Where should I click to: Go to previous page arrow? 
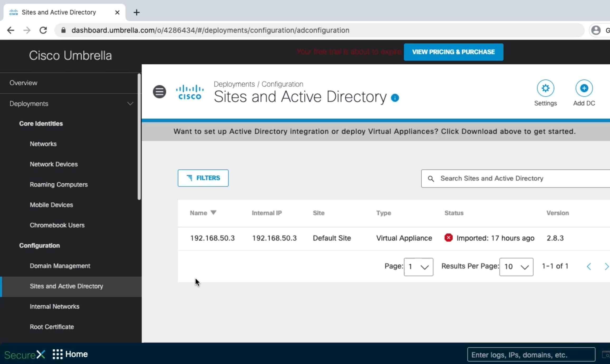(x=589, y=266)
